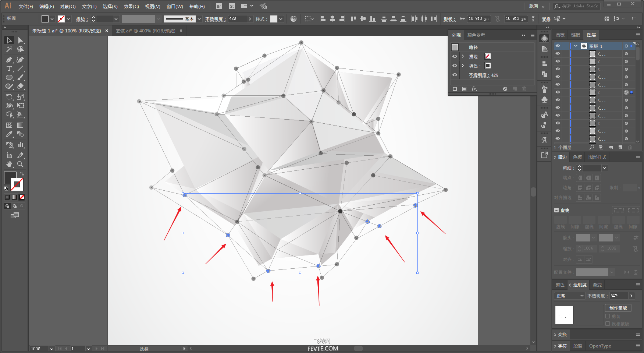Open zoom level dropdown in status bar

point(51,349)
